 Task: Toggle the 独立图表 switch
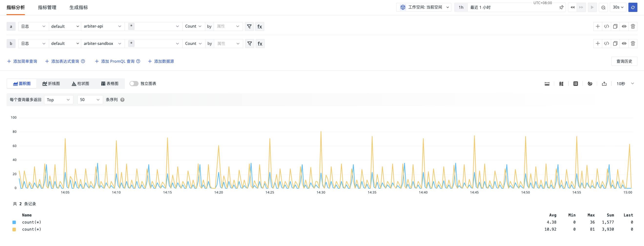pos(134,83)
